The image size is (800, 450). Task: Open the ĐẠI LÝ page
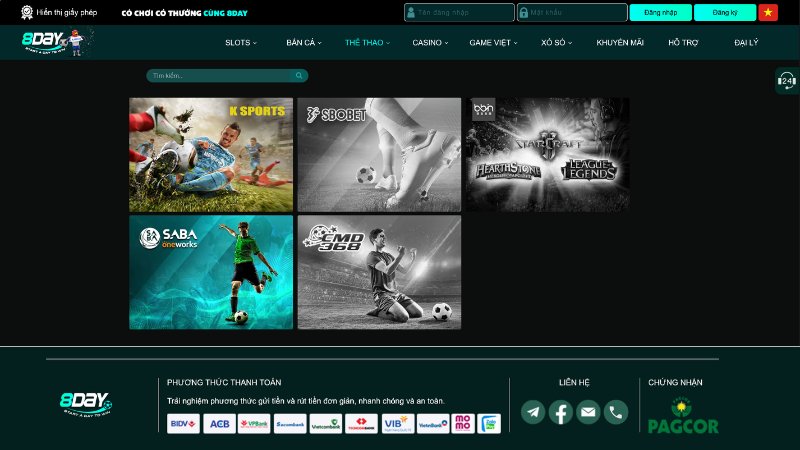tap(746, 42)
